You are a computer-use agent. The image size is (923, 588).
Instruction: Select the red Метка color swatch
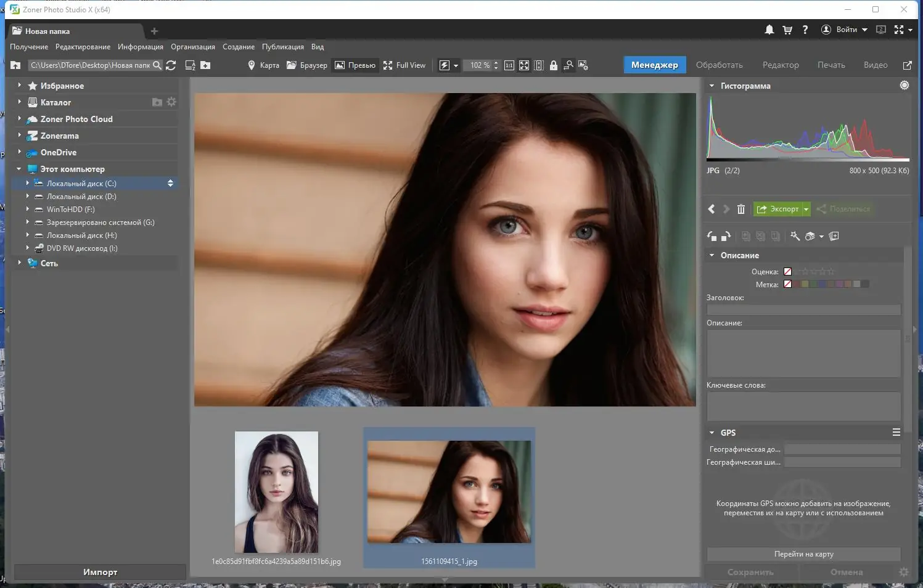pyautogui.click(x=797, y=284)
